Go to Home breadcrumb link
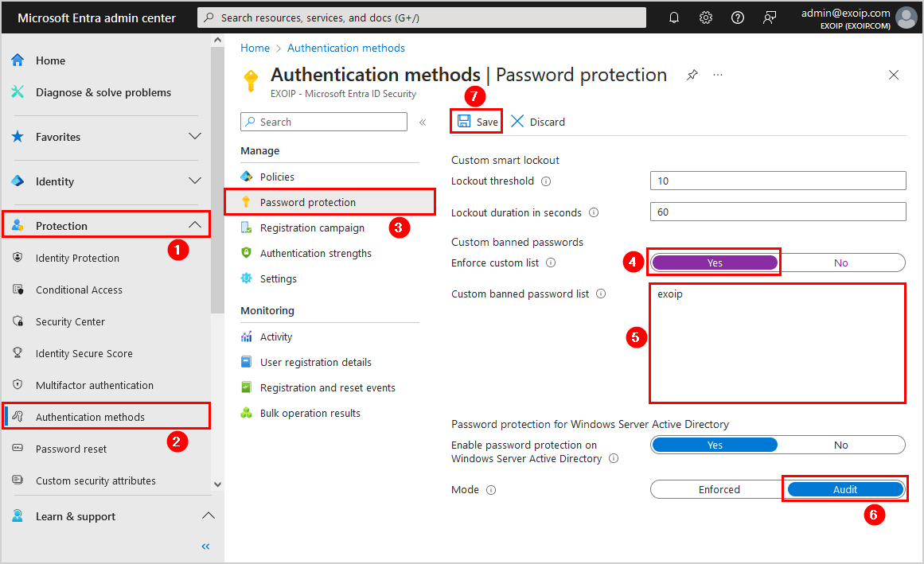Viewport: 924px width, 564px height. (255, 48)
